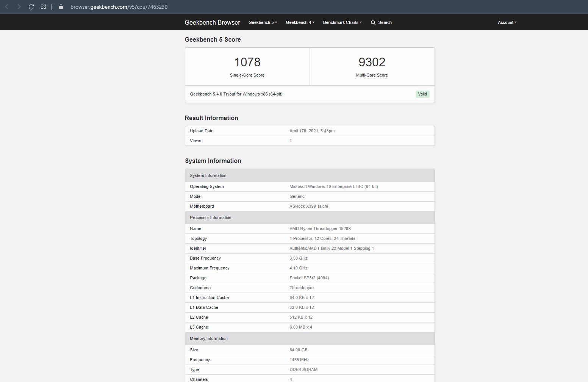Click the 64.0 KB x 12 cache value
This screenshot has height=382, width=588.
302,297
